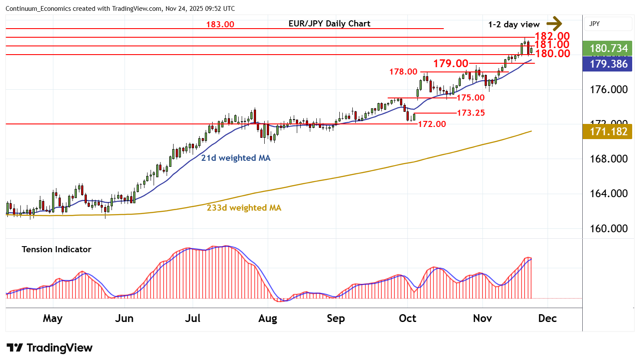Click the 182.00 resistance level label
The height and width of the screenshot is (364, 640).
[552, 36]
